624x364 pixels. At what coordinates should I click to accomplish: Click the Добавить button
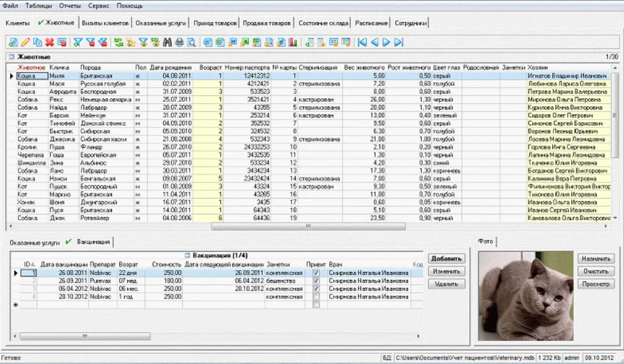[446, 258]
